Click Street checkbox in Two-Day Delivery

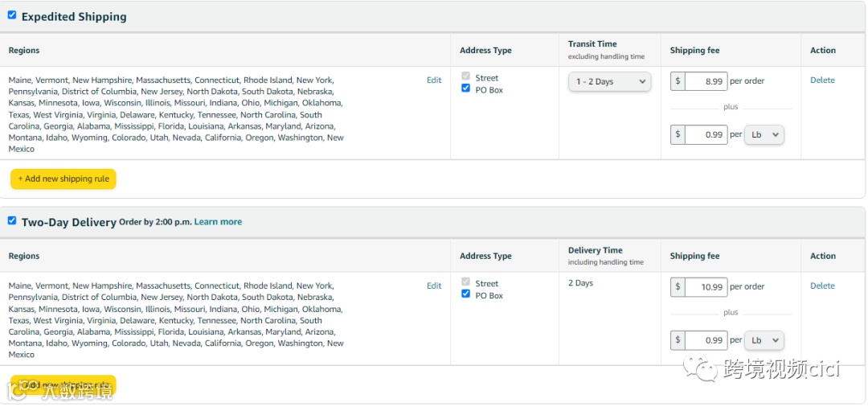coord(466,283)
